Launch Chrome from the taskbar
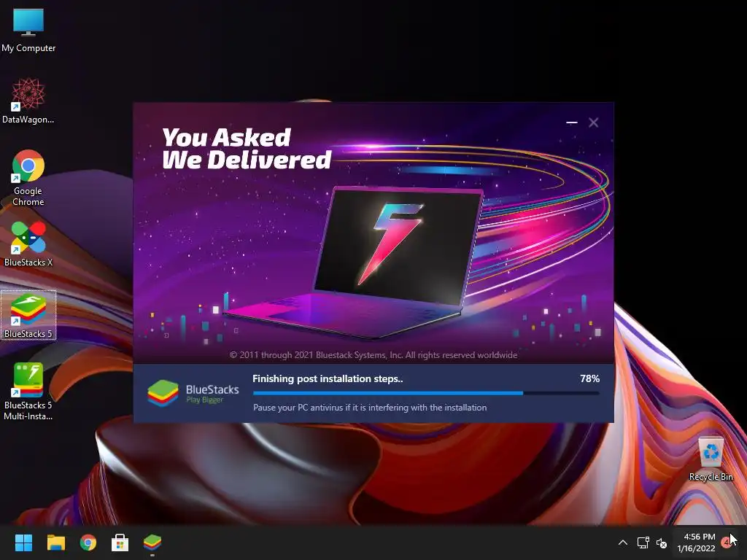 coord(88,542)
